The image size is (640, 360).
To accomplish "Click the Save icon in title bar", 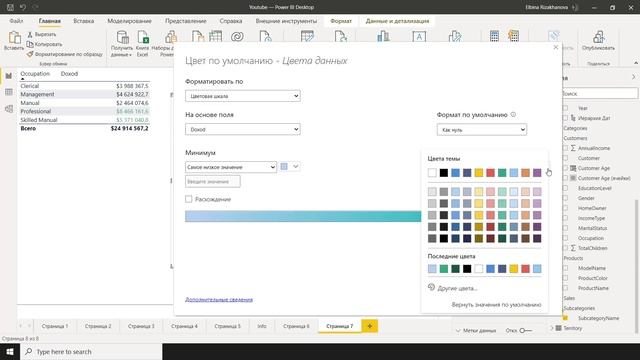I will 10,7.
